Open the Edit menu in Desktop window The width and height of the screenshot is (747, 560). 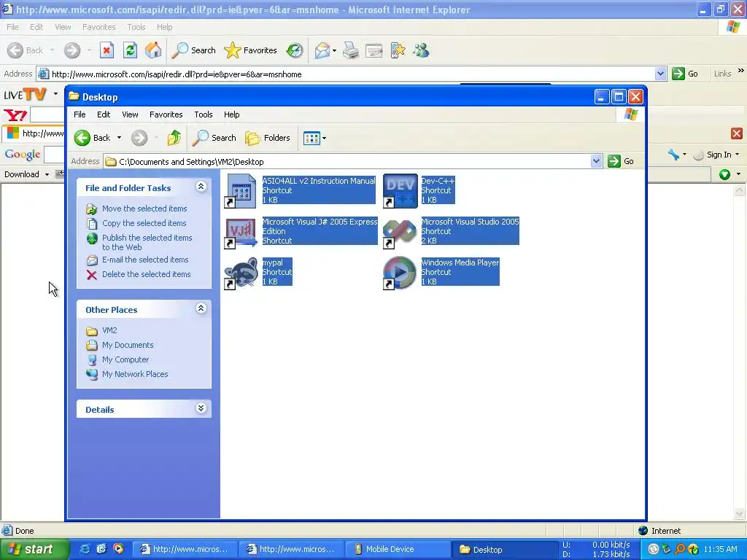click(104, 114)
